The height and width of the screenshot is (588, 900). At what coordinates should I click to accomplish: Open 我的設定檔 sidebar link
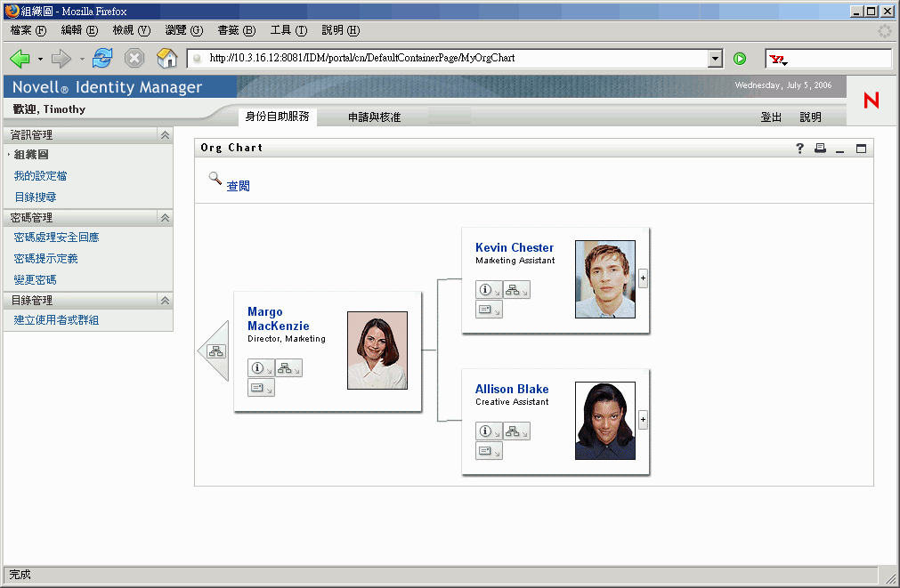[40, 176]
